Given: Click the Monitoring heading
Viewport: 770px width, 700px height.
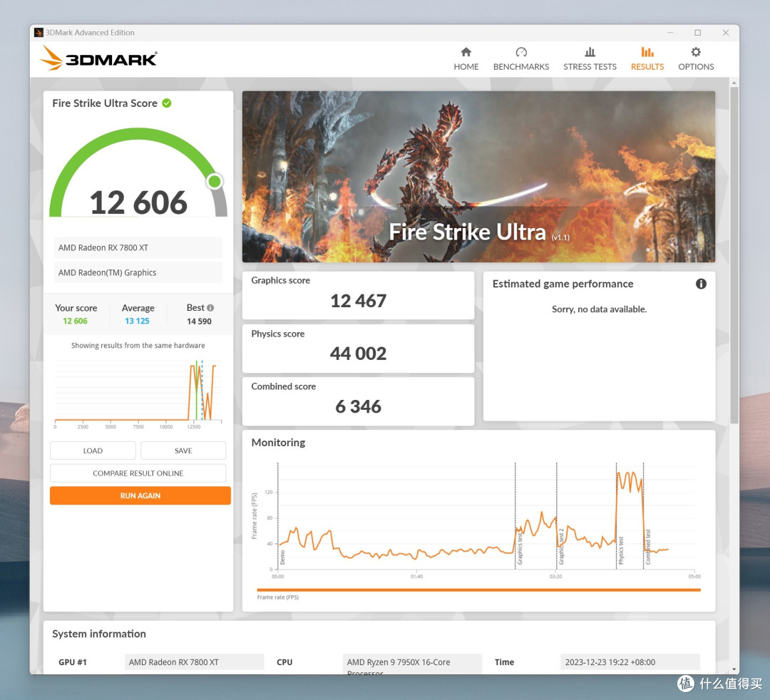Looking at the screenshot, I should tap(279, 442).
